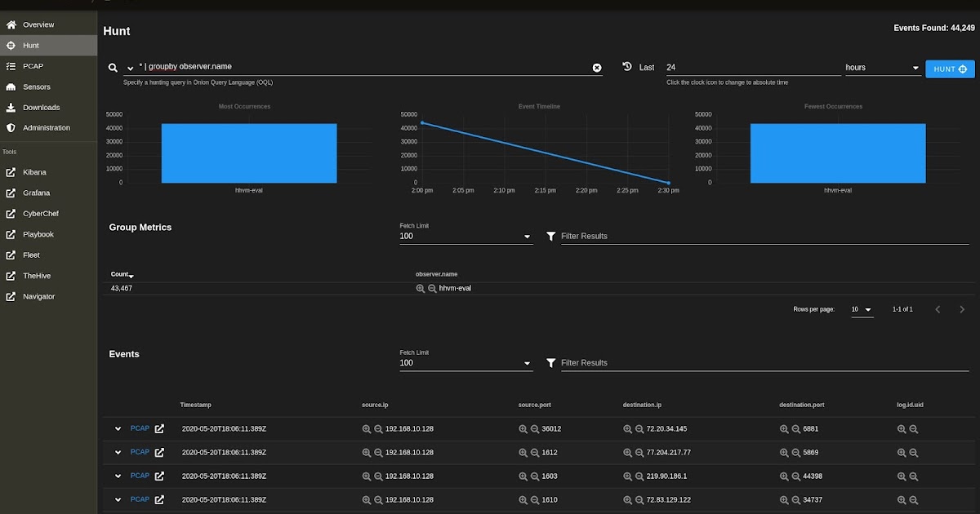Click the external link icon next to first PCAP
Image resolution: width=980 pixels, height=514 pixels.
point(158,428)
